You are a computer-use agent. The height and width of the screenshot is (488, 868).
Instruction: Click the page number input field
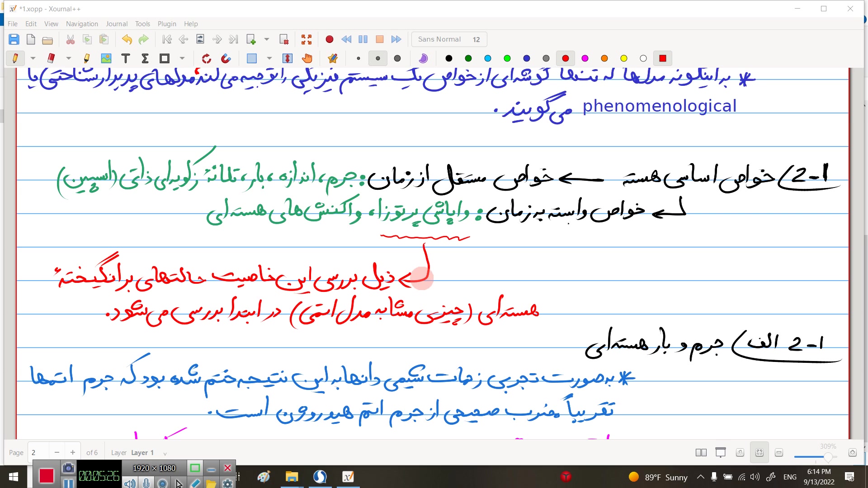pos(38,452)
